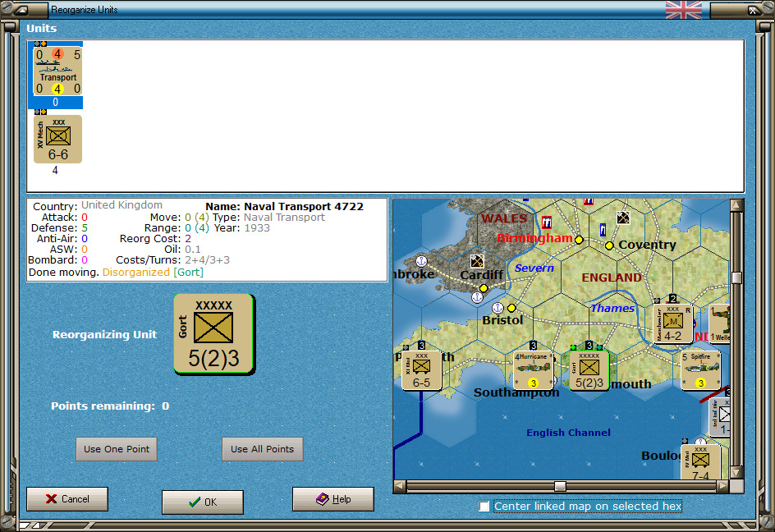The width and height of the screenshot is (775, 532).
Task: Click the Southampton map label
Action: coord(516,392)
